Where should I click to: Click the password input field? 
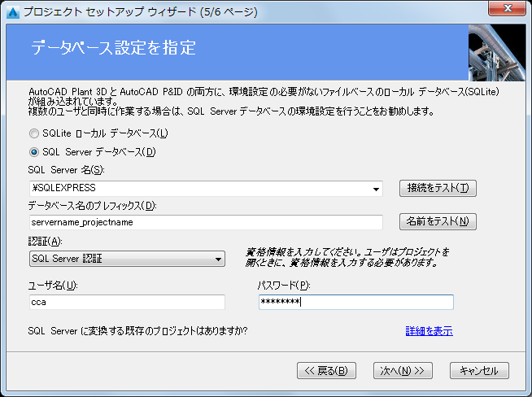click(356, 302)
